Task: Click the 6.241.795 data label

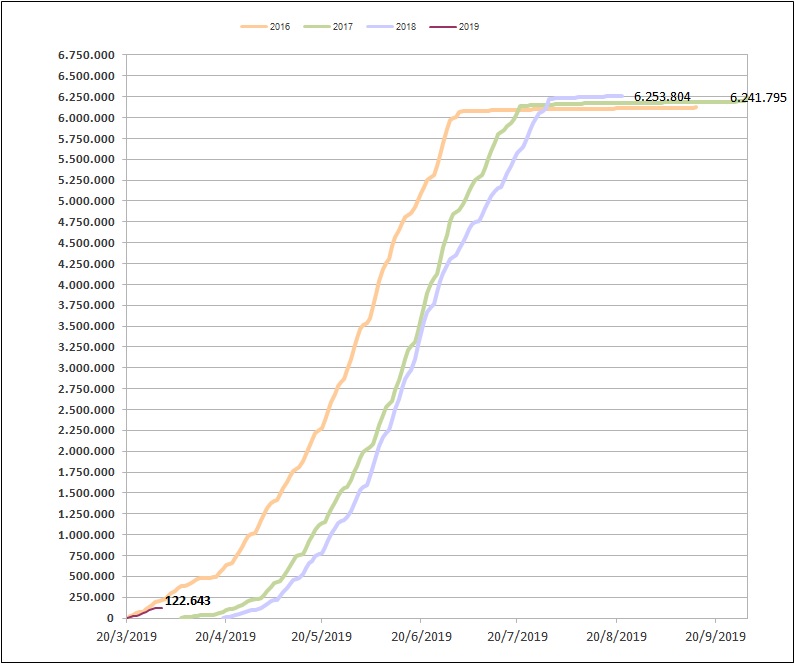Action: click(x=760, y=98)
